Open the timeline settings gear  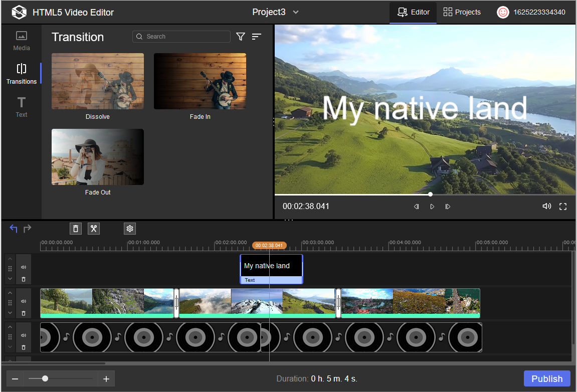[130, 229]
